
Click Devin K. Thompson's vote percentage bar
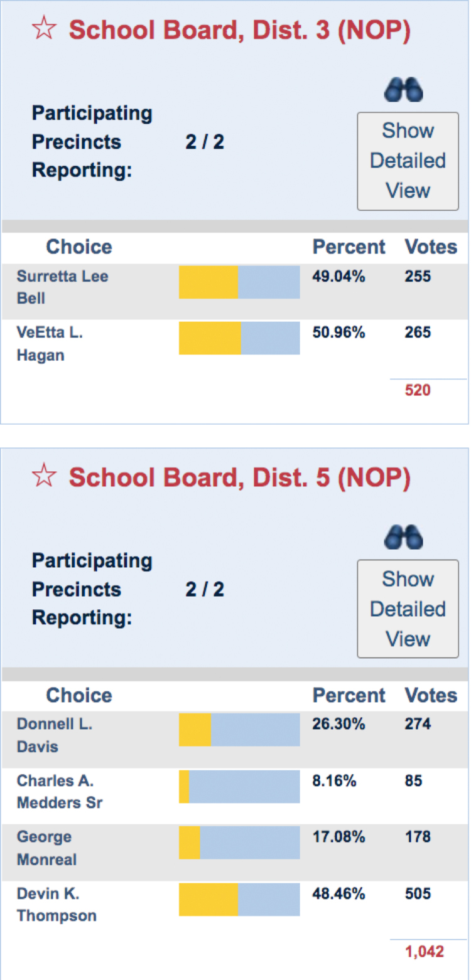pyautogui.click(x=239, y=899)
